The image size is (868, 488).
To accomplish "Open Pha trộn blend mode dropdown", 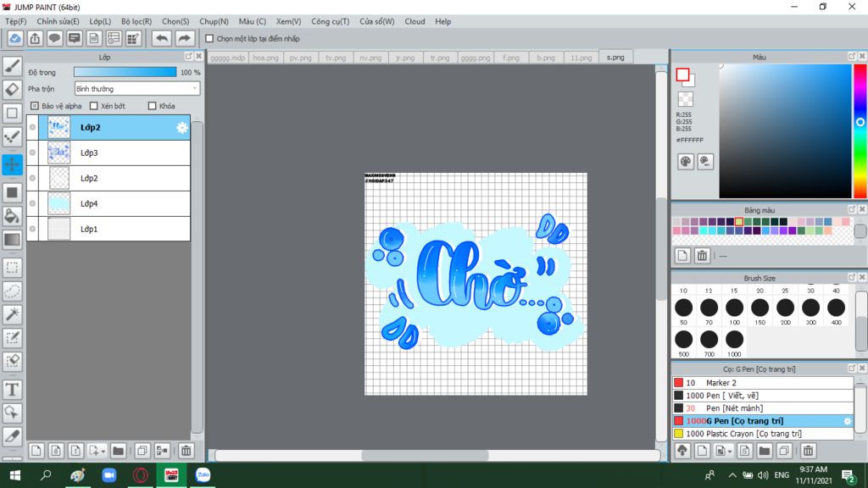I will tap(136, 88).
